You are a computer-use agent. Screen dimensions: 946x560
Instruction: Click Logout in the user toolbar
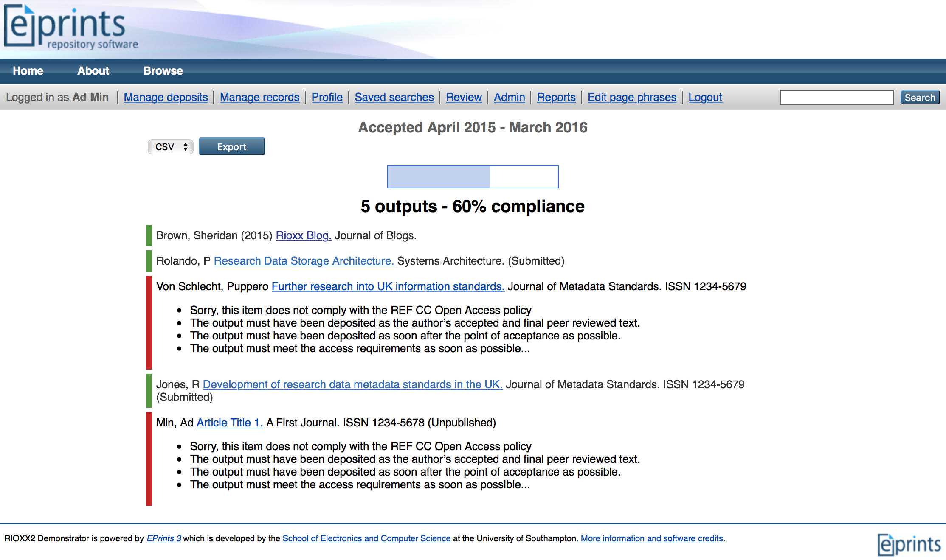(x=705, y=97)
